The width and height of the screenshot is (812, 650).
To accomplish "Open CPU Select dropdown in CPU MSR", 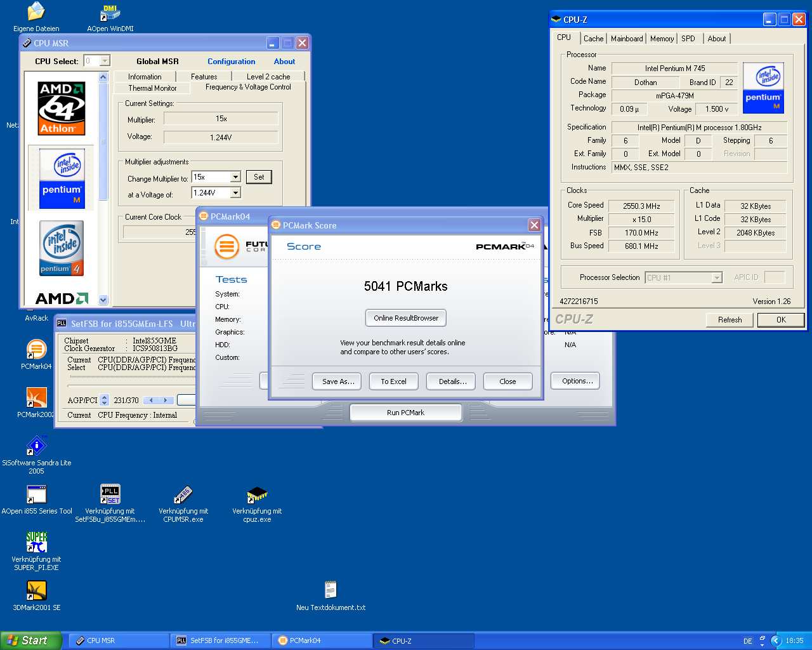I will [x=105, y=61].
